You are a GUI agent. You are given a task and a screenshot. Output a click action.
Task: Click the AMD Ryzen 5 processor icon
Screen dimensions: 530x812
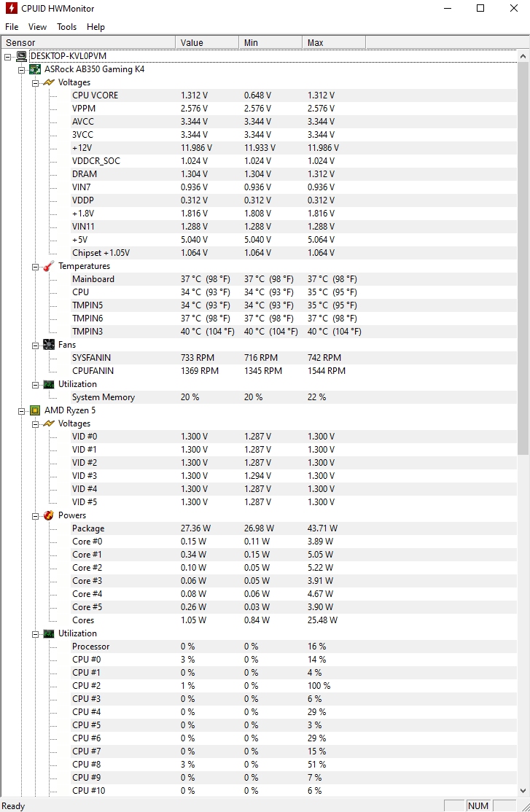35,410
